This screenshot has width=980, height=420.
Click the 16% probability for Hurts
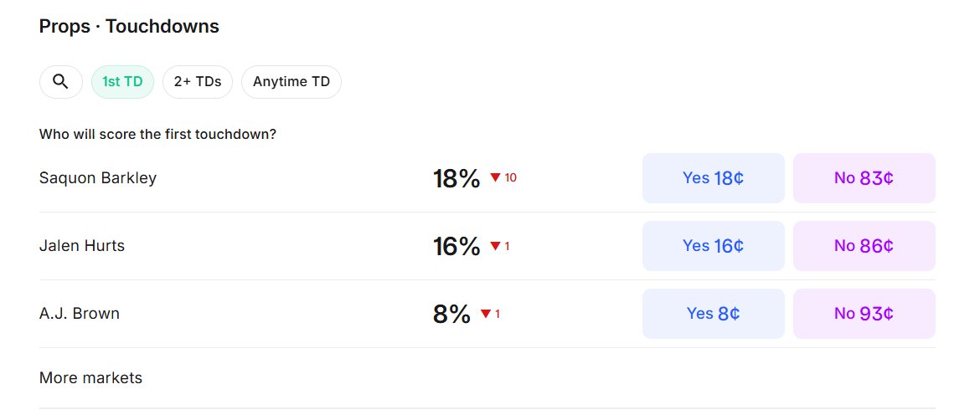click(x=456, y=247)
